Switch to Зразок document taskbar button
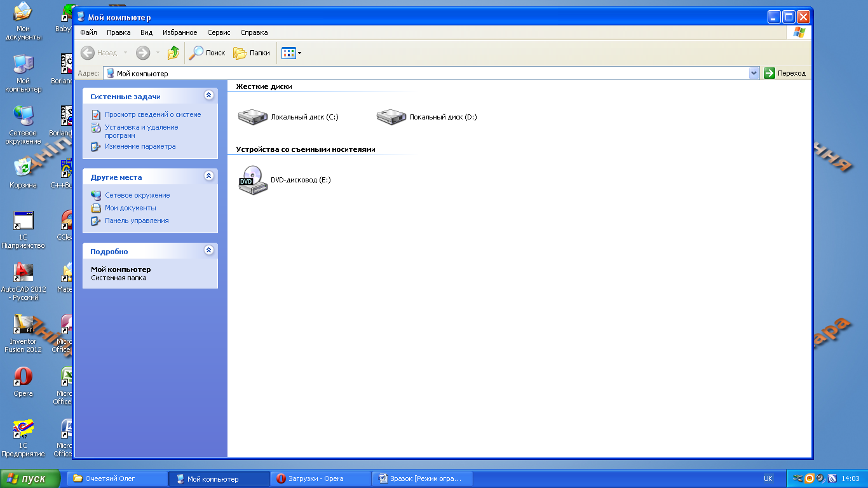Screen dimensions: 868x488 click(423, 478)
